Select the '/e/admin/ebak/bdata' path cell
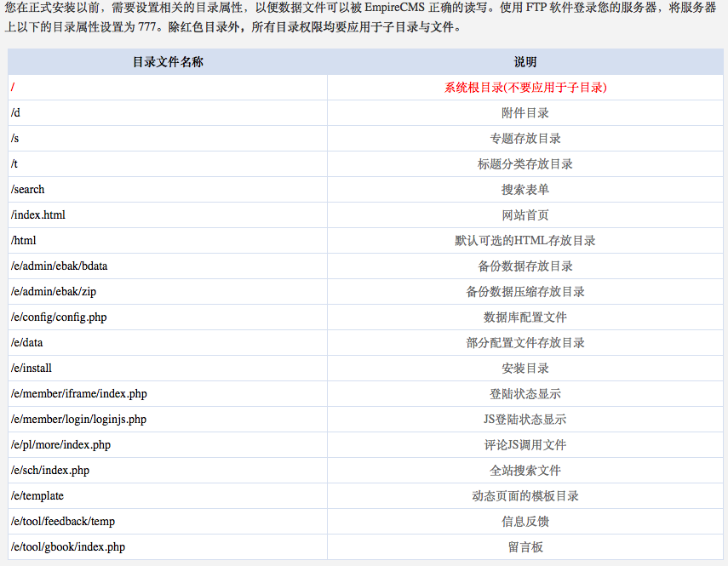Viewport: 728px width, 566px height. point(168,266)
